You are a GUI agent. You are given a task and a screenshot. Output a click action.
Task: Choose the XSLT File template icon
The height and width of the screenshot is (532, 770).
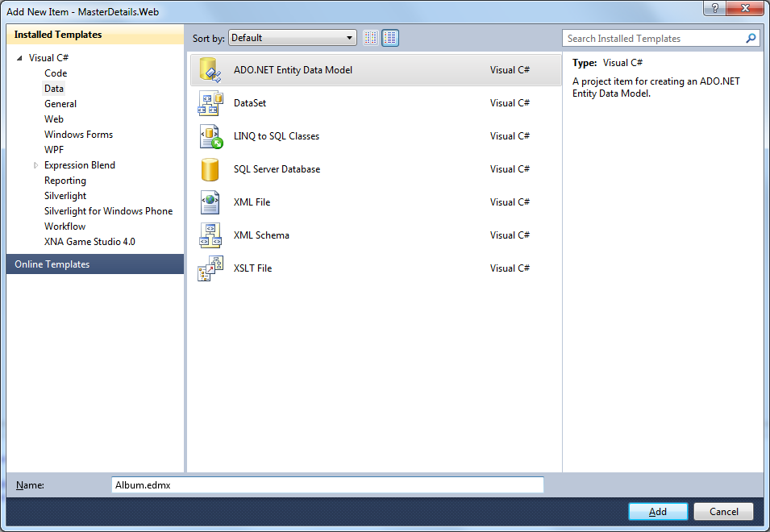click(x=210, y=268)
